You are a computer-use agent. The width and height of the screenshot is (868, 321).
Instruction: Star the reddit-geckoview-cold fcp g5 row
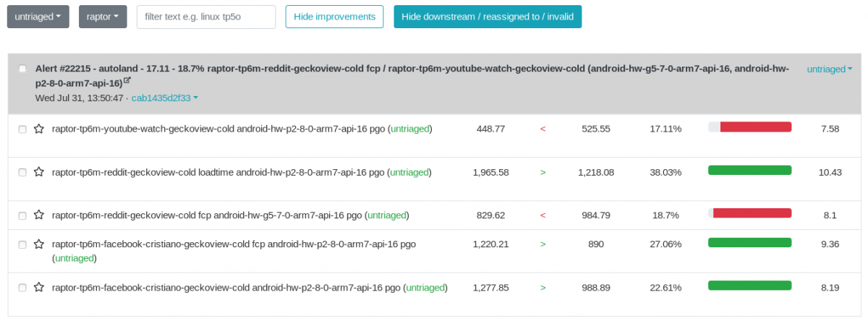(39, 215)
